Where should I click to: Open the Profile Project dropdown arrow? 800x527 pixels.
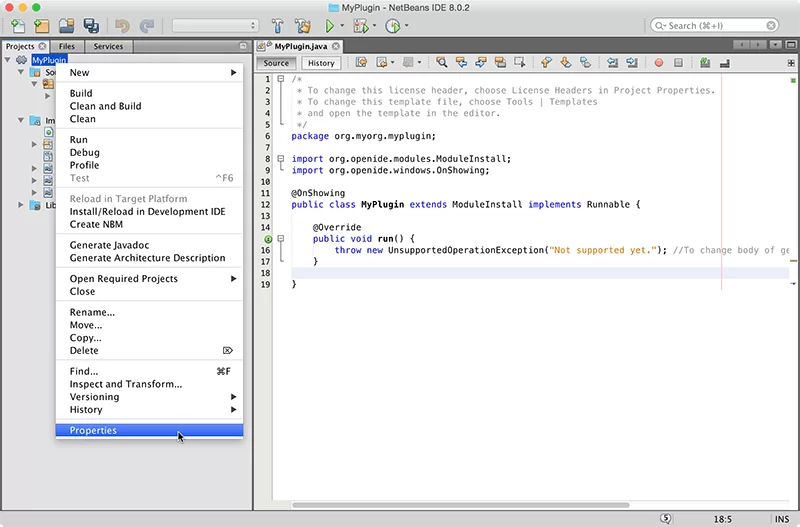point(407,26)
